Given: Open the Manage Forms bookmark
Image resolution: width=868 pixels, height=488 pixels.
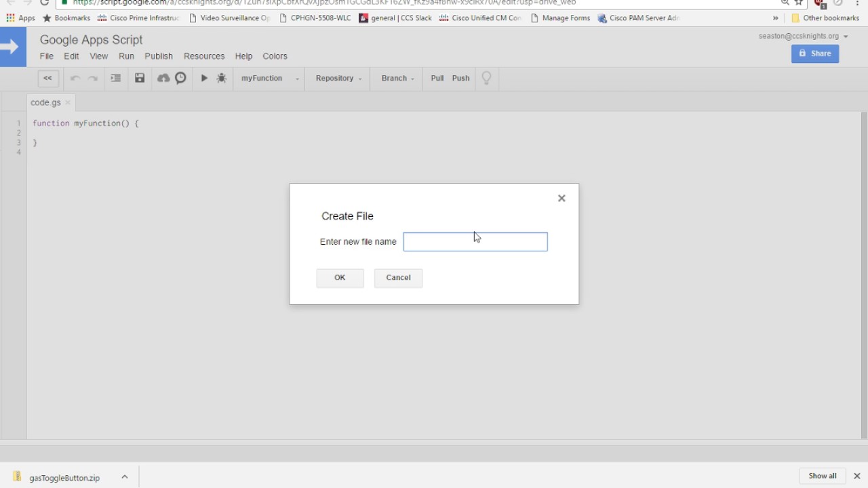Looking at the screenshot, I should (x=560, y=18).
